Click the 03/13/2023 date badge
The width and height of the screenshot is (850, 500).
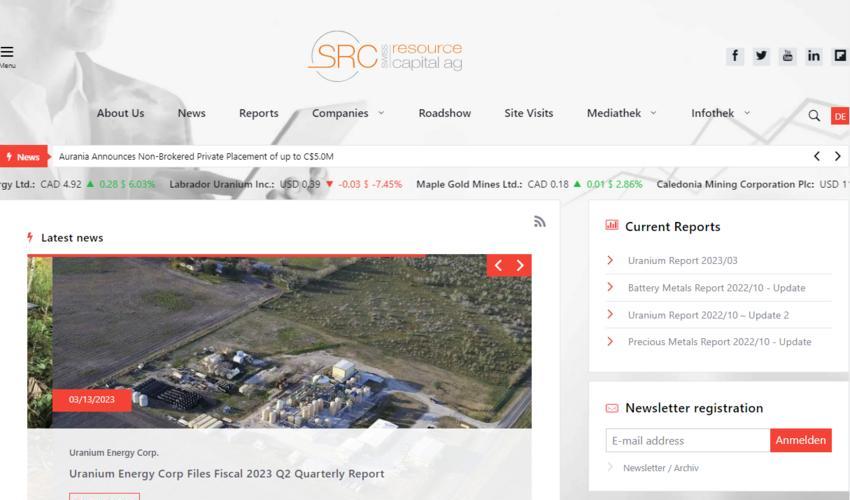92,400
